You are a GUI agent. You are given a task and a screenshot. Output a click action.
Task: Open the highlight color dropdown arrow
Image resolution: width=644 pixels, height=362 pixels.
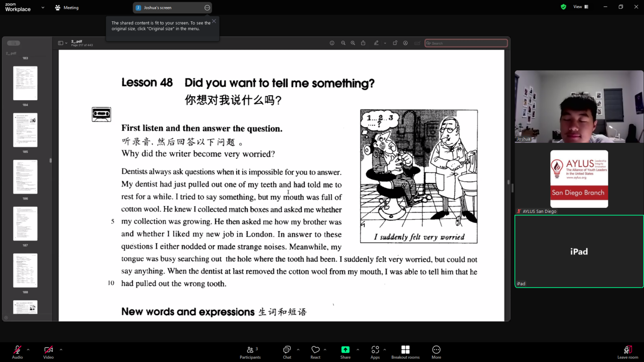coord(385,43)
